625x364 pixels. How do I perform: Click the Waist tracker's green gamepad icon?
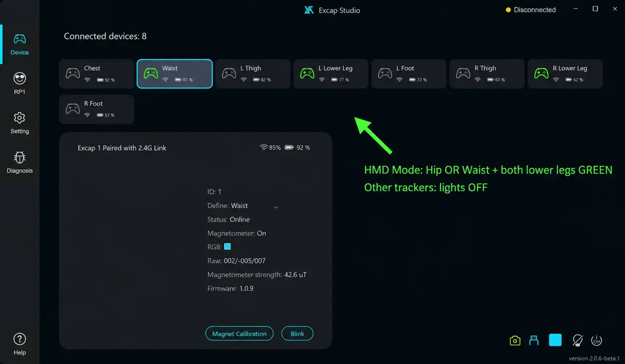click(x=151, y=74)
